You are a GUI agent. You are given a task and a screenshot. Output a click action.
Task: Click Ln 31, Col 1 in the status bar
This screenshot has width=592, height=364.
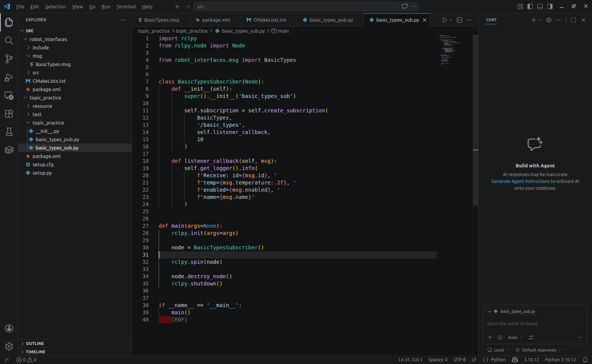point(410,360)
